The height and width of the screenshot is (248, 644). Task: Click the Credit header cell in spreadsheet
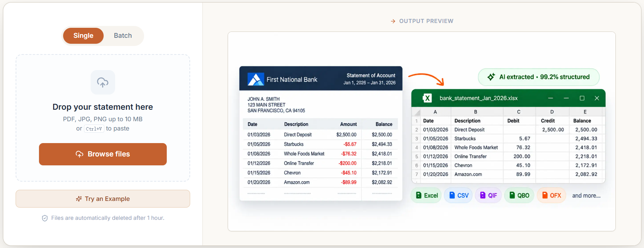coord(552,121)
